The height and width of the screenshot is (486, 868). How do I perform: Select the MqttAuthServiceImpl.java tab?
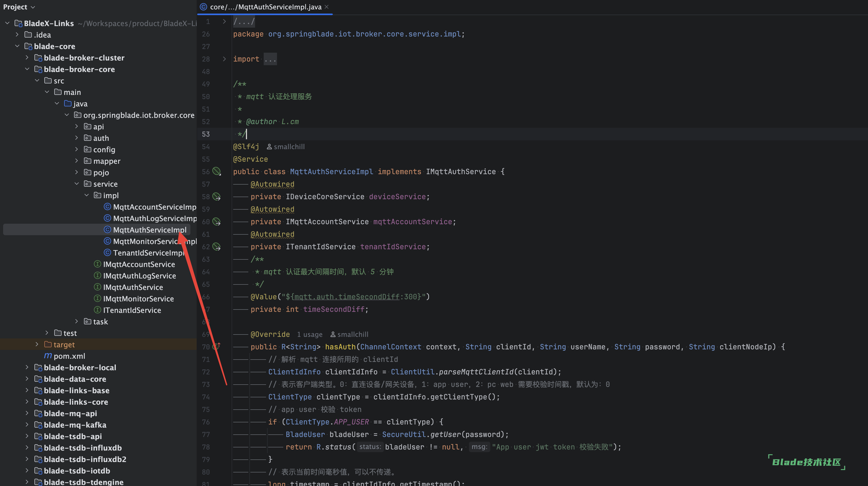265,7
